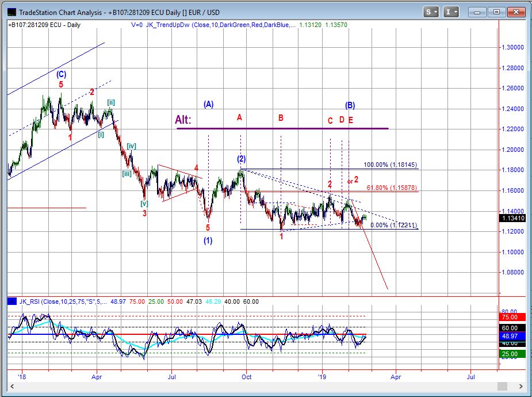Select the '61.80% (1.15878)' Fibonacci label
The image size is (532, 397).
click(x=392, y=188)
